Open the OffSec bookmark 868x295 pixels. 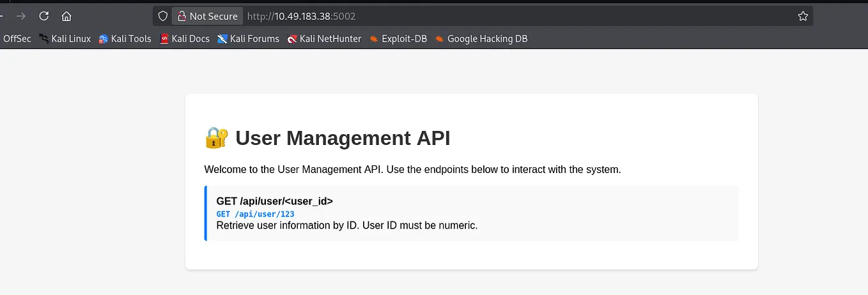point(17,39)
